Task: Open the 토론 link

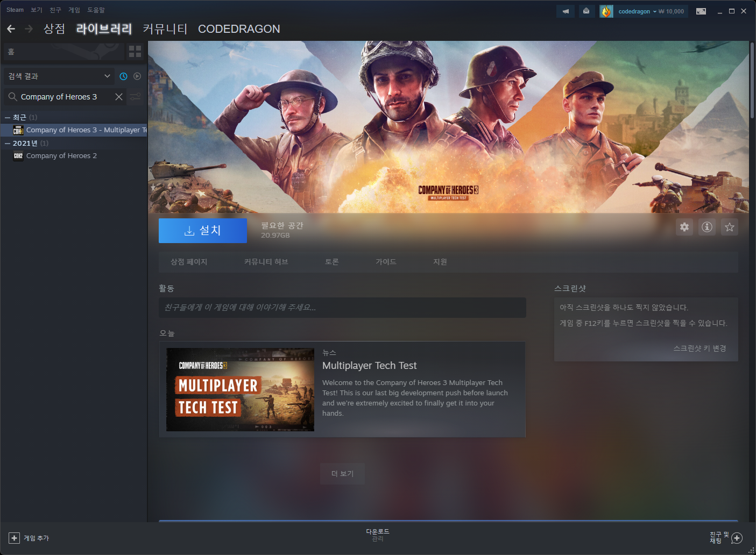Action: pyautogui.click(x=332, y=262)
